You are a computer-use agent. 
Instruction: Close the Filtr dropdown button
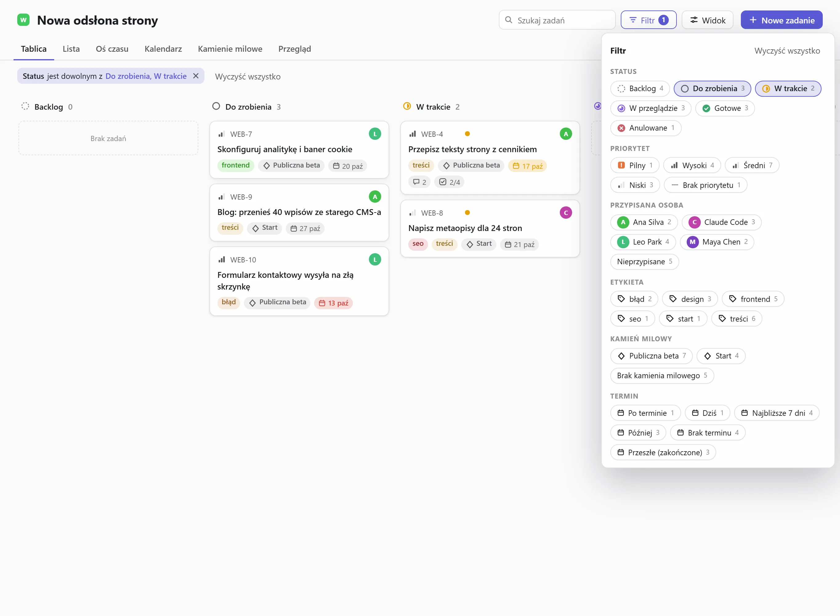(648, 20)
